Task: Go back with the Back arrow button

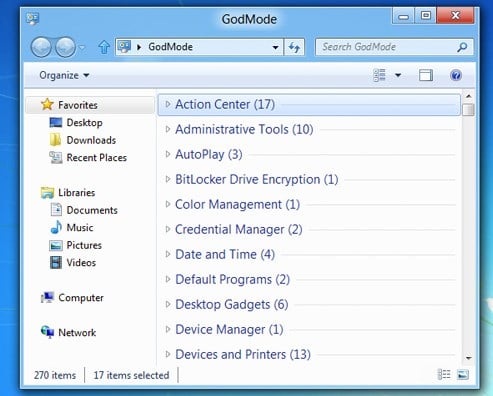Action: point(41,47)
